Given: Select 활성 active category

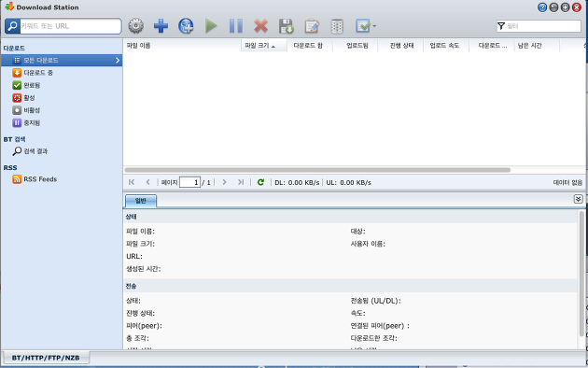Looking at the screenshot, I should (29, 97).
